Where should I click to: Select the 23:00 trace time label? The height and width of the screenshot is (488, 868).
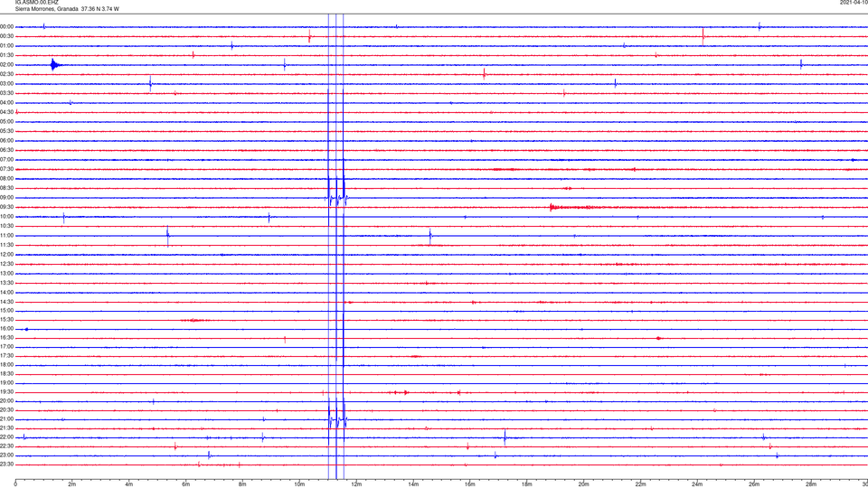pos(7,455)
